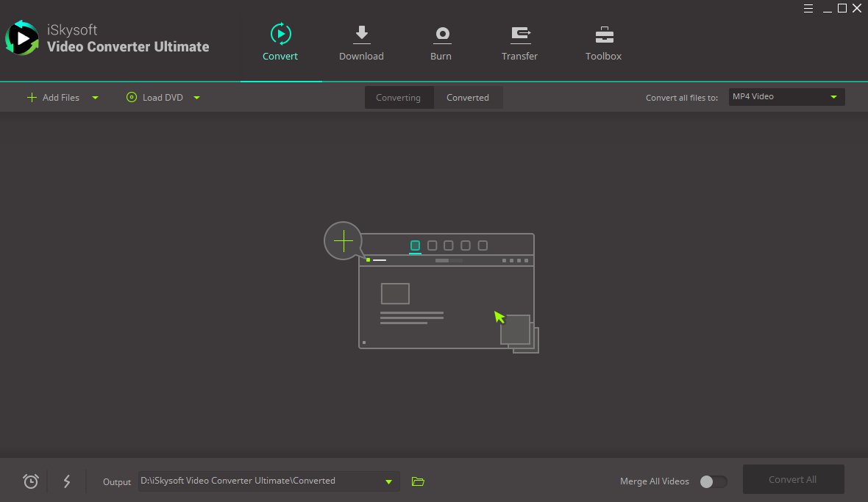Select the Converting tab
This screenshot has height=502, width=868.
pyautogui.click(x=399, y=97)
